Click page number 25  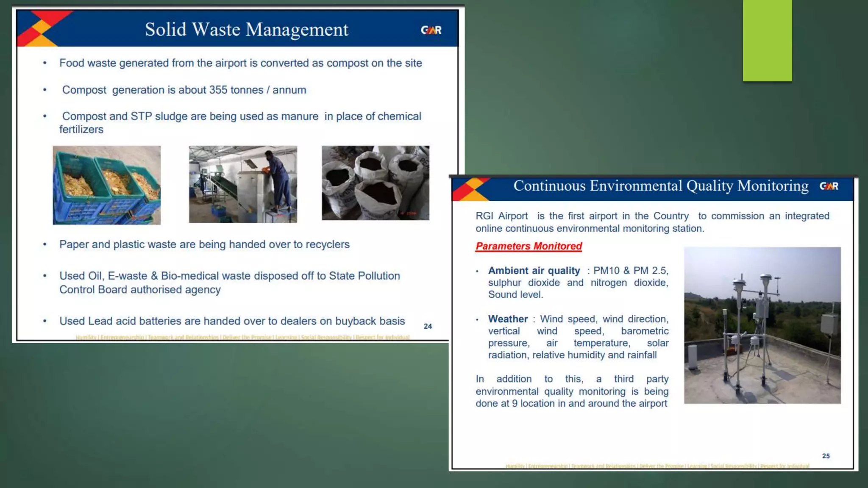(x=826, y=456)
